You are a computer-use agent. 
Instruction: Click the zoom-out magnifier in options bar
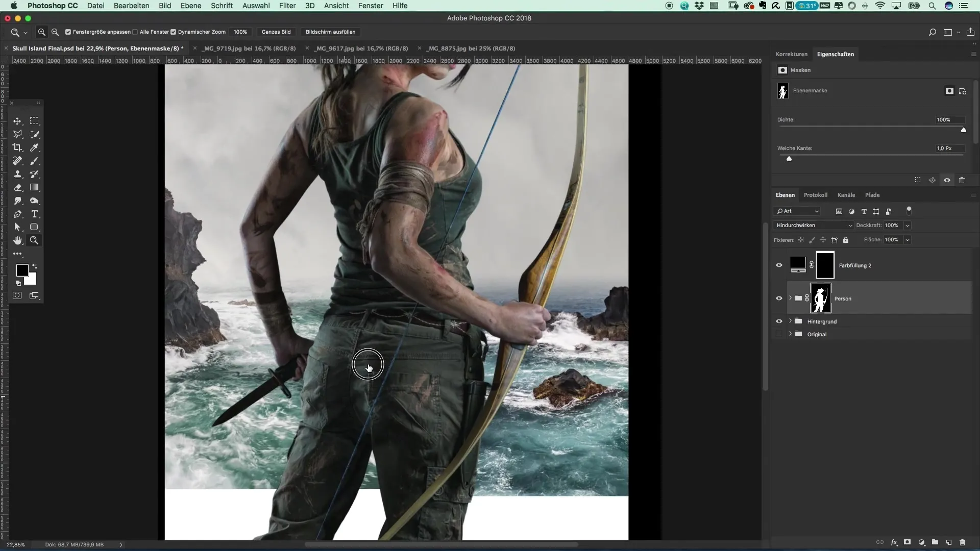pos(55,32)
